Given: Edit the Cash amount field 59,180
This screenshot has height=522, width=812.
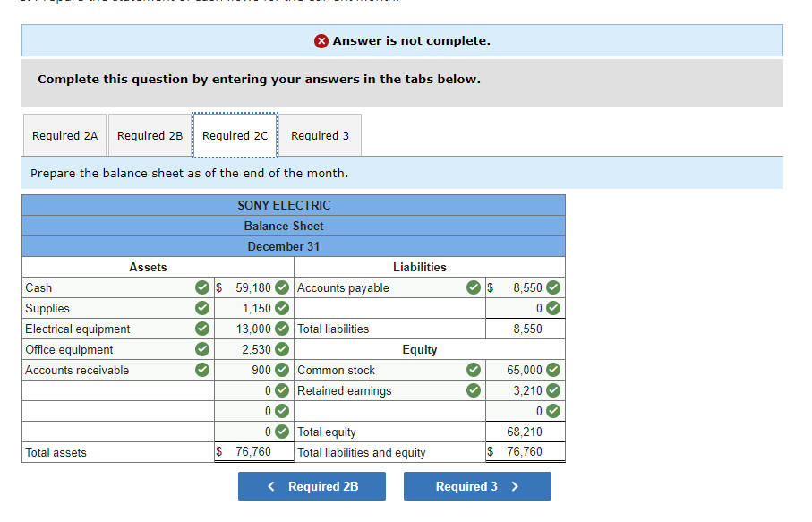Looking at the screenshot, I should 253,287.
